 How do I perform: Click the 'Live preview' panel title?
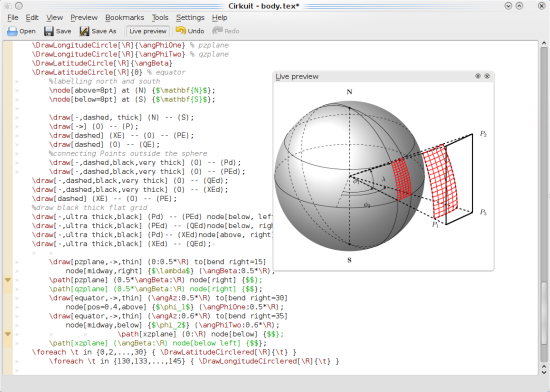tap(297, 76)
